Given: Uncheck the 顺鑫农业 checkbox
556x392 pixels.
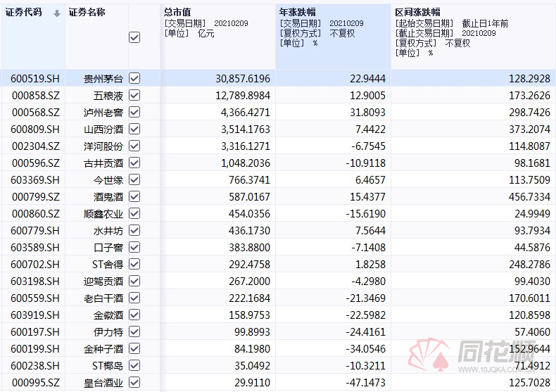Looking at the screenshot, I should click(134, 213).
